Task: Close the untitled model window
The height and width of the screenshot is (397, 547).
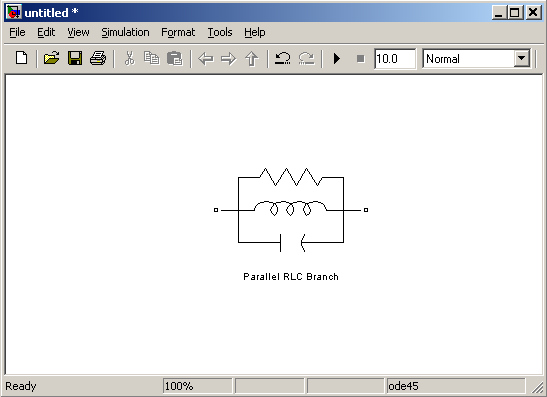Action: (x=533, y=13)
